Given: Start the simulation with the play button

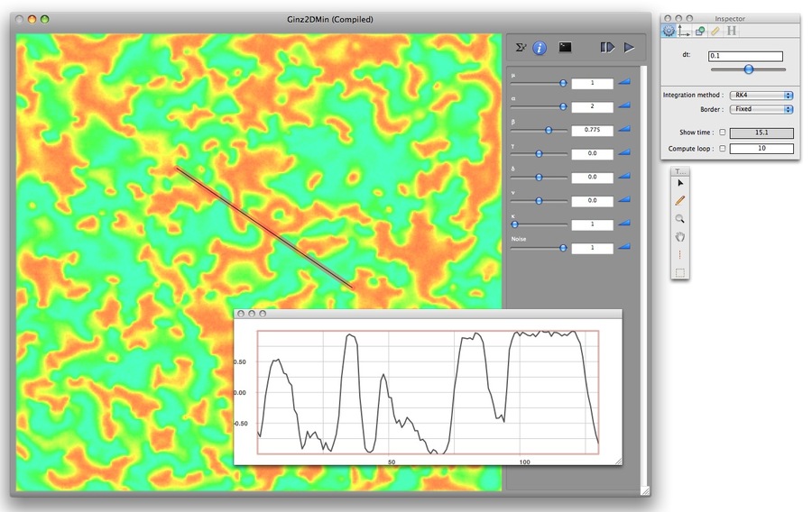Looking at the screenshot, I should 629,48.
